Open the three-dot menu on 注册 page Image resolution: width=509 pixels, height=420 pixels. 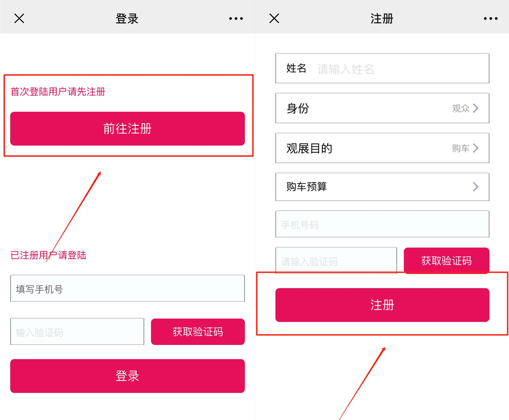click(491, 19)
